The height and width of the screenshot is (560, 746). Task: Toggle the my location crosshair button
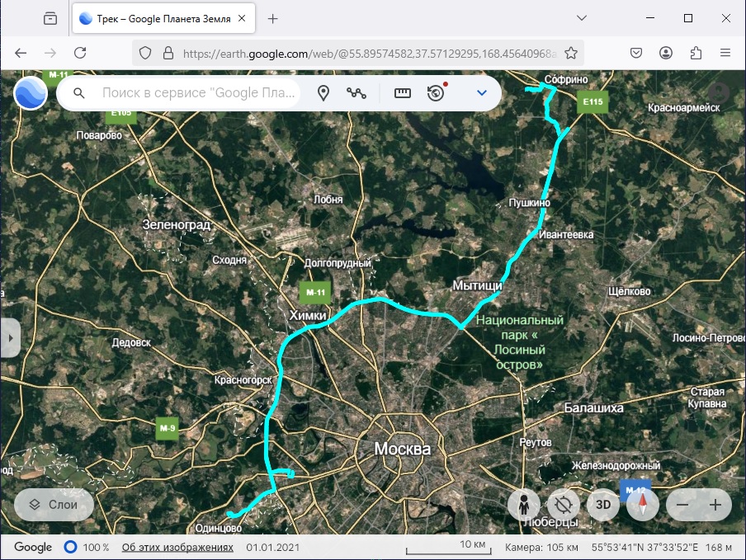[564, 504]
